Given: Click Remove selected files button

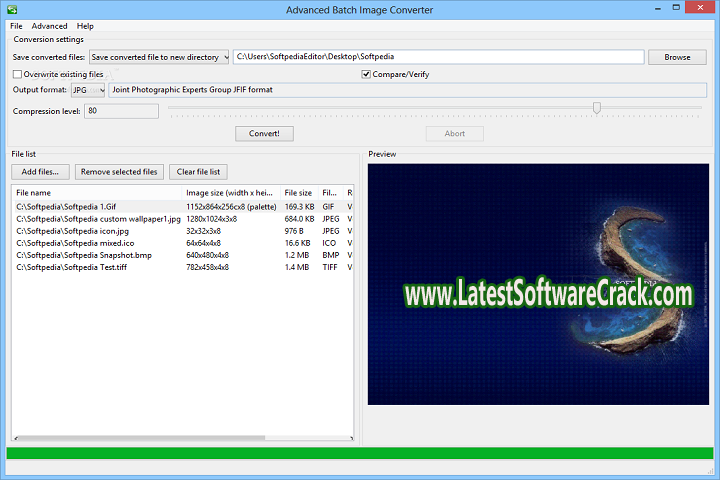Looking at the screenshot, I should [x=119, y=172].
